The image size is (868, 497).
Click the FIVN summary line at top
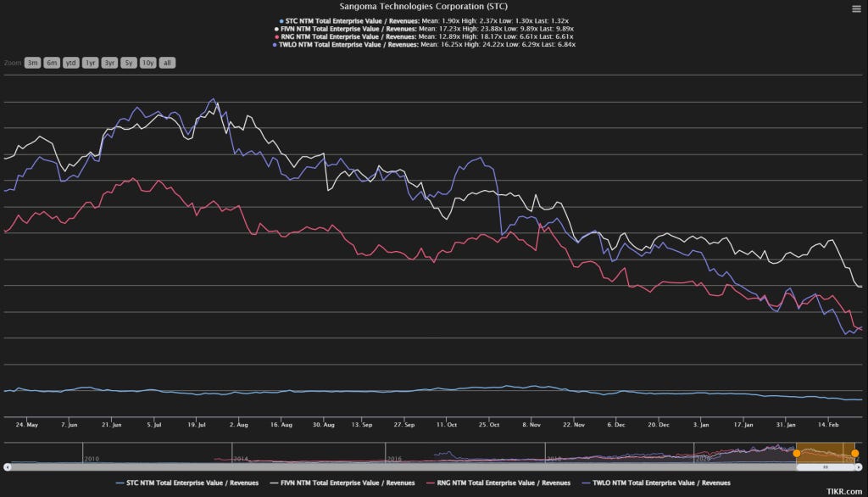[x=424, y=29]
